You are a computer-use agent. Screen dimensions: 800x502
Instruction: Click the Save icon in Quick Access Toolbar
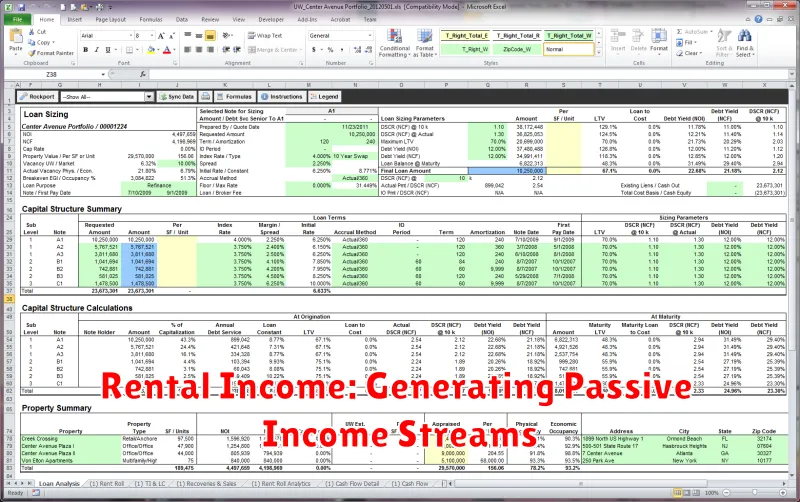pos(21,7)
